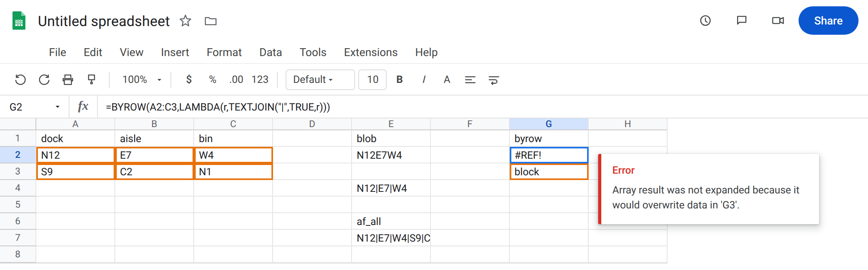Select column D header
The height and width of the screenshot is (270, 868).
point(312,124)
